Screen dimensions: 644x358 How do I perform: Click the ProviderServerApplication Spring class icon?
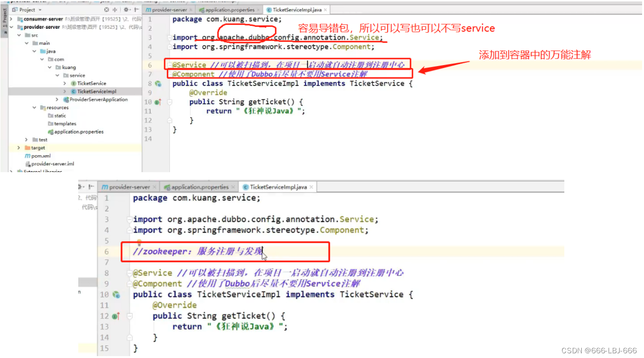tap(66, 100)
